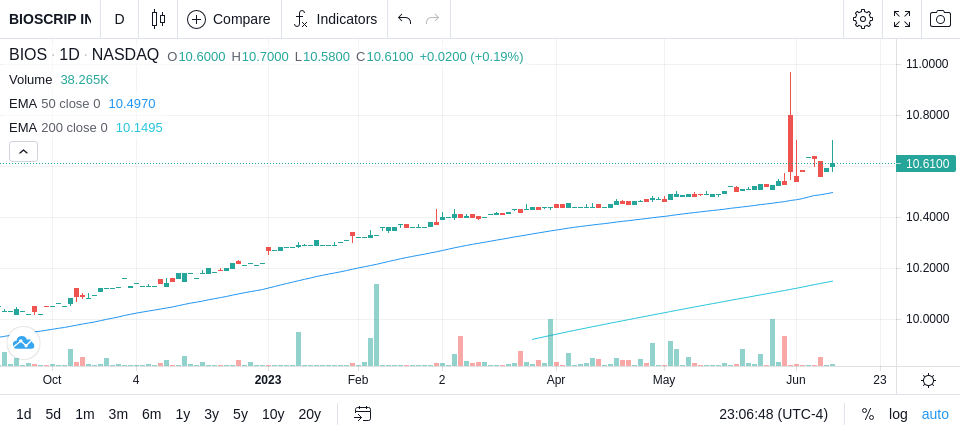This screenshot has height=433, width=960.
Task: Click EMA 200 value 10.1495
Action: 139,127
